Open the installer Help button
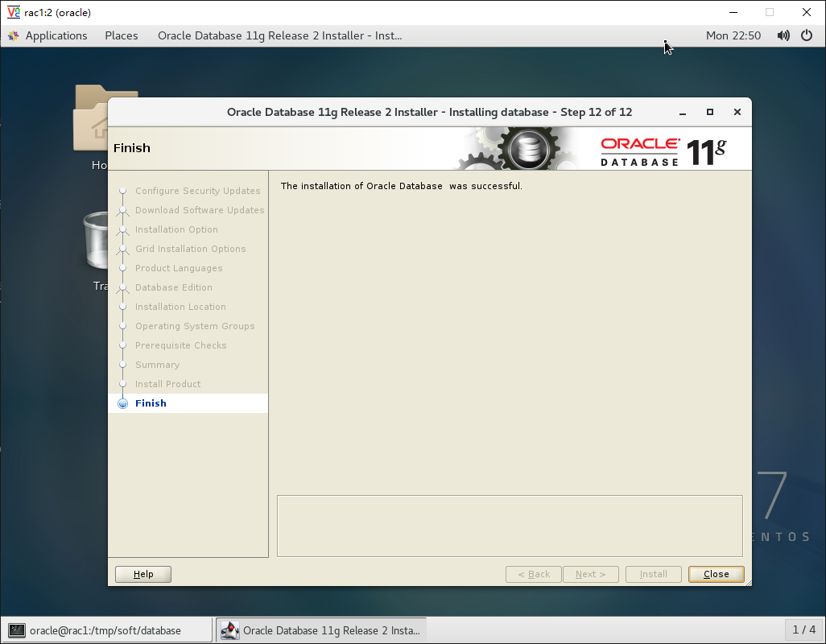The height and width of the screenshot is (644, 826). (143, 574)
